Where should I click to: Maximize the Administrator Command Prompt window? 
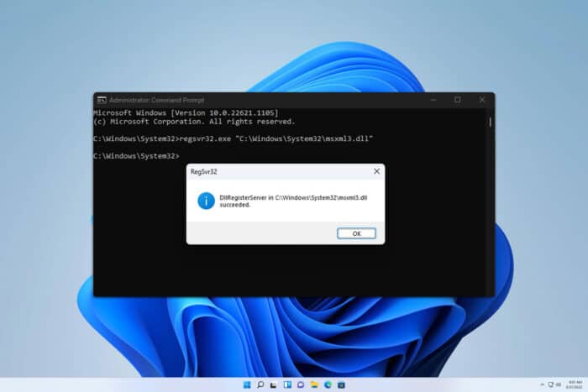tap(458, 100)
